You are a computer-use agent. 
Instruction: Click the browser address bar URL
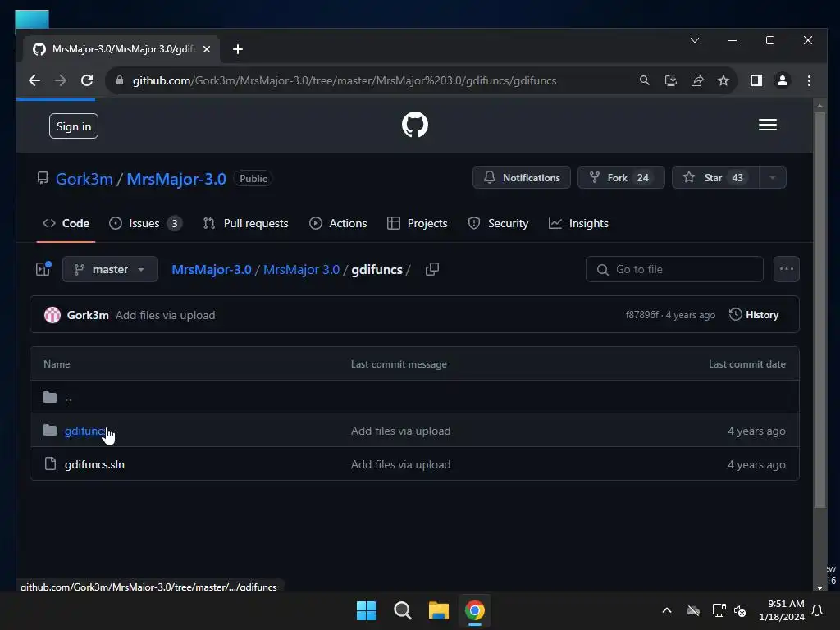click(345, 80)
